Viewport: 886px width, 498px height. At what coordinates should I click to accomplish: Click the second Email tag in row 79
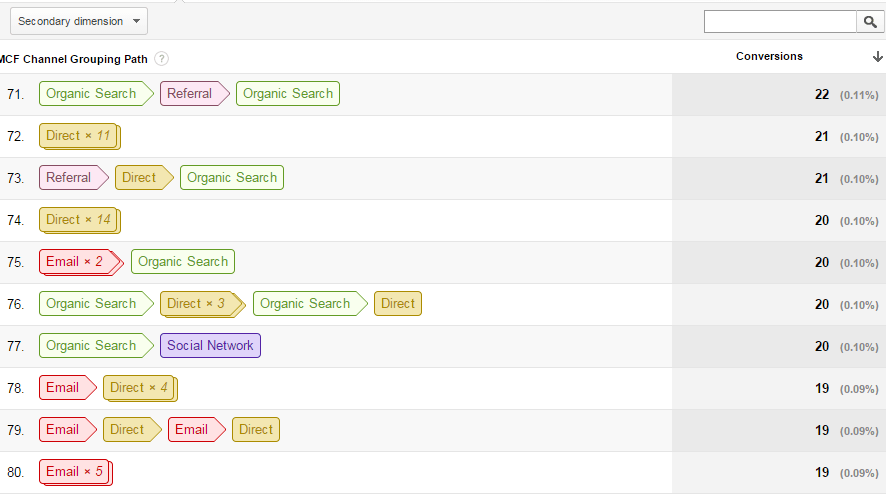click(197, 430)
